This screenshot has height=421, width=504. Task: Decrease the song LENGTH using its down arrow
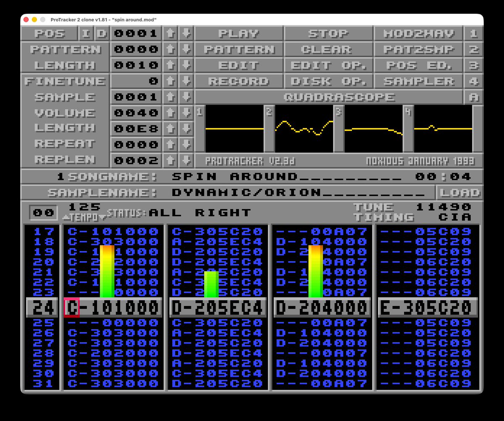[x=185, y=65]
